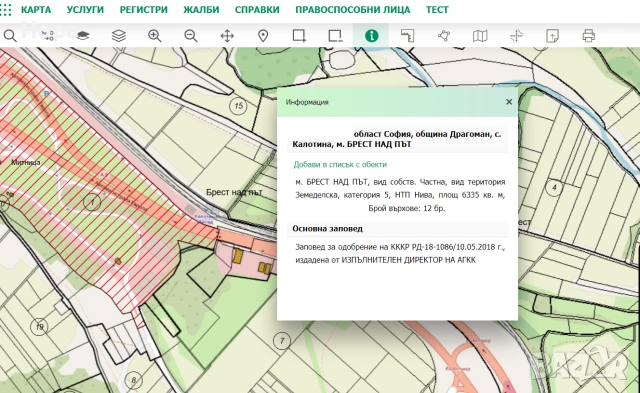This screenshot has width=640, height=393.
Task: Open the base map layer icon
Action: [x=83, y=36]
